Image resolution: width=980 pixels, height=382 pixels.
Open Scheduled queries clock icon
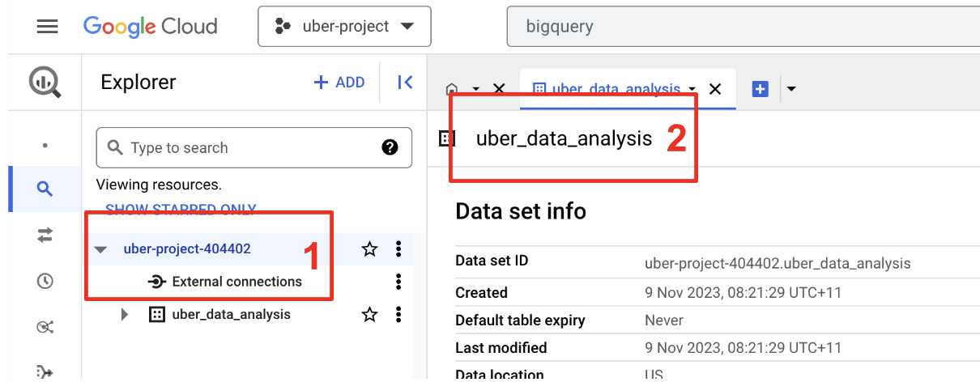click(45, 281)
